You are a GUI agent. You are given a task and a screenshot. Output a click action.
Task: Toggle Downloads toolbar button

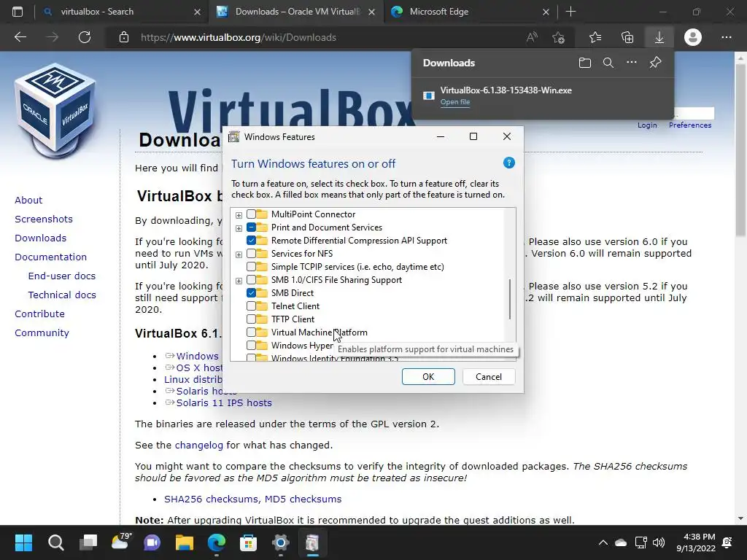(x=659, y=37)
